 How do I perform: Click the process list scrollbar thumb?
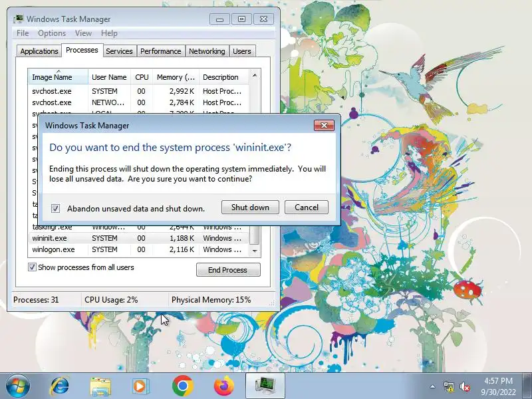coord(255,235)
